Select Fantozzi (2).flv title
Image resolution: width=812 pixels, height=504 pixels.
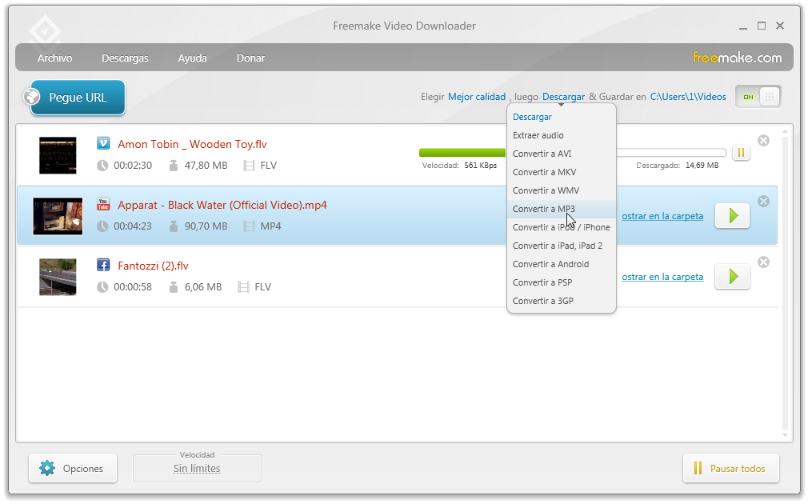pos(154,266)
